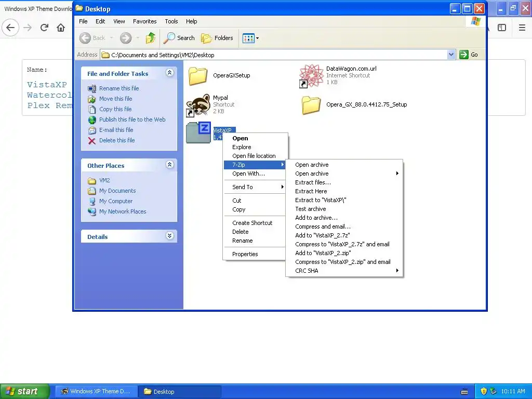Screen dimensions: 532x399
Task: Open the Help menu
Action: tap(191, 21)
